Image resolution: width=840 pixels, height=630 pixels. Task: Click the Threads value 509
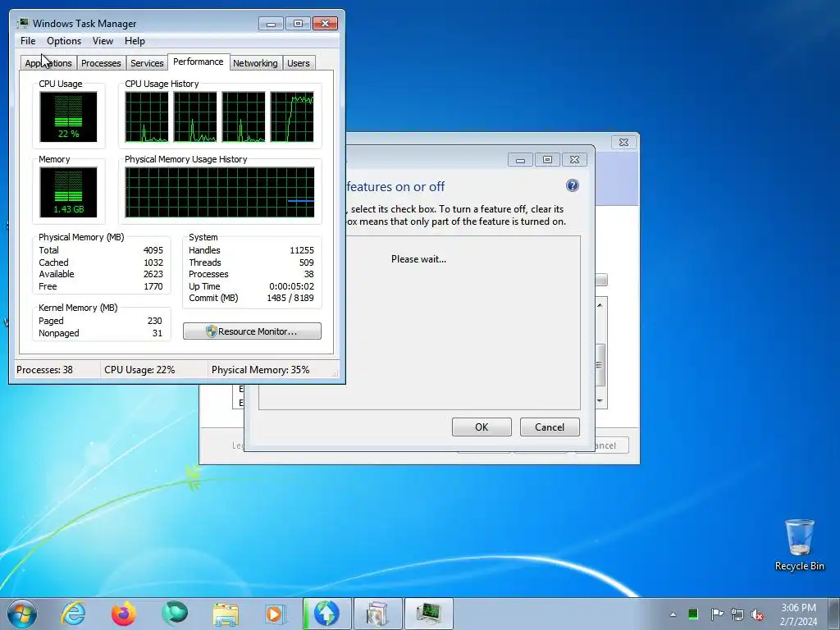(307, 262)
